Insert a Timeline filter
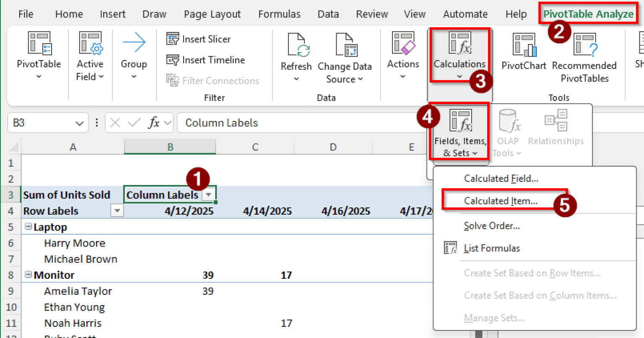644x338 pixels. [x=205, y=60]
